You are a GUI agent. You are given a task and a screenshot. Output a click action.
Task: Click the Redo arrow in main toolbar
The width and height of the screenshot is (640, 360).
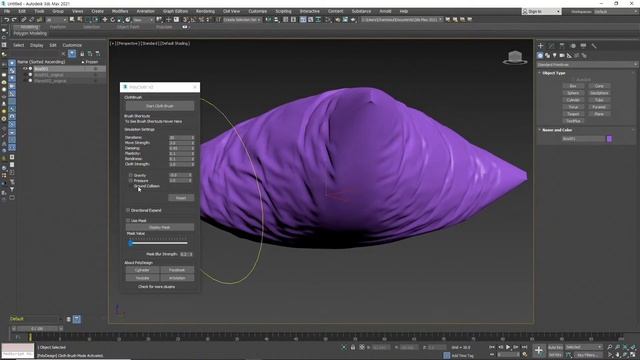pos(14,20)
